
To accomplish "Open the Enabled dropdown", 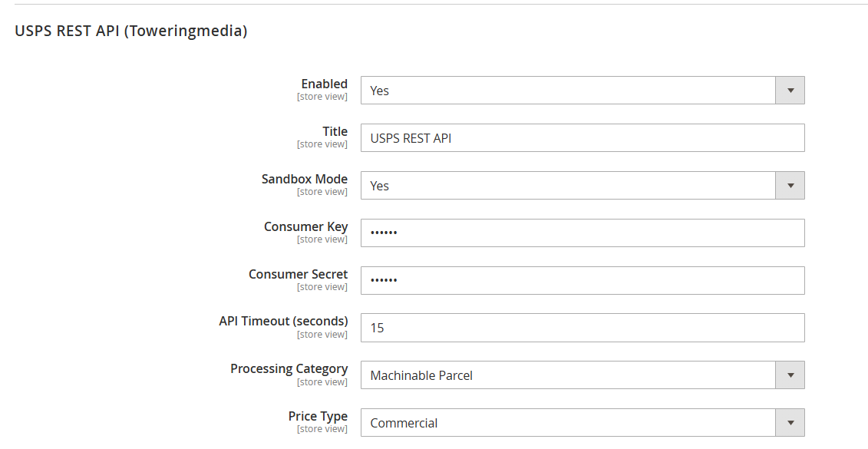I will (x=576, y=90).
